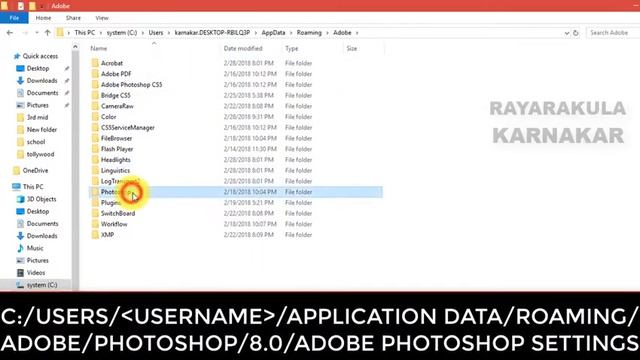The image size is (640, 360).
Task: Click the Acrobat row's date modified
Action: 249,63
